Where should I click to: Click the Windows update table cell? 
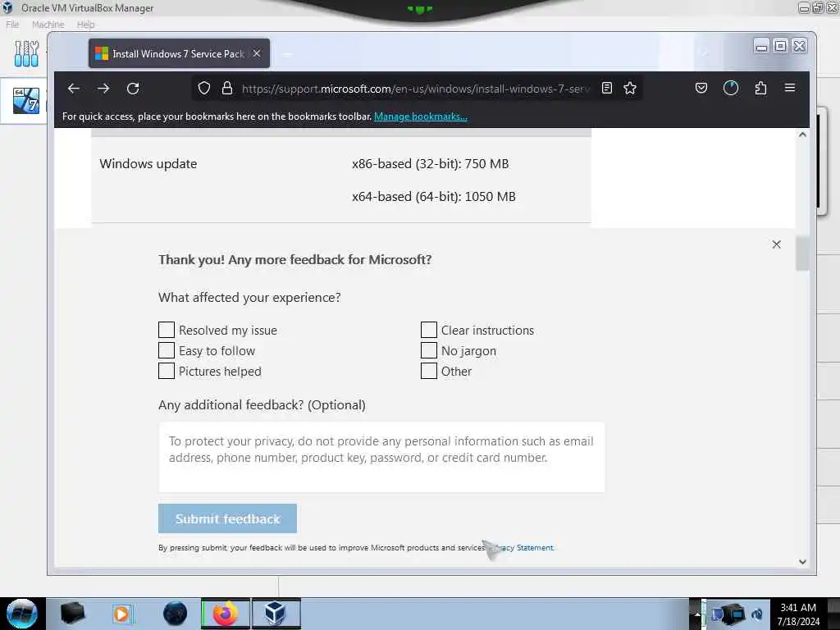148,164
